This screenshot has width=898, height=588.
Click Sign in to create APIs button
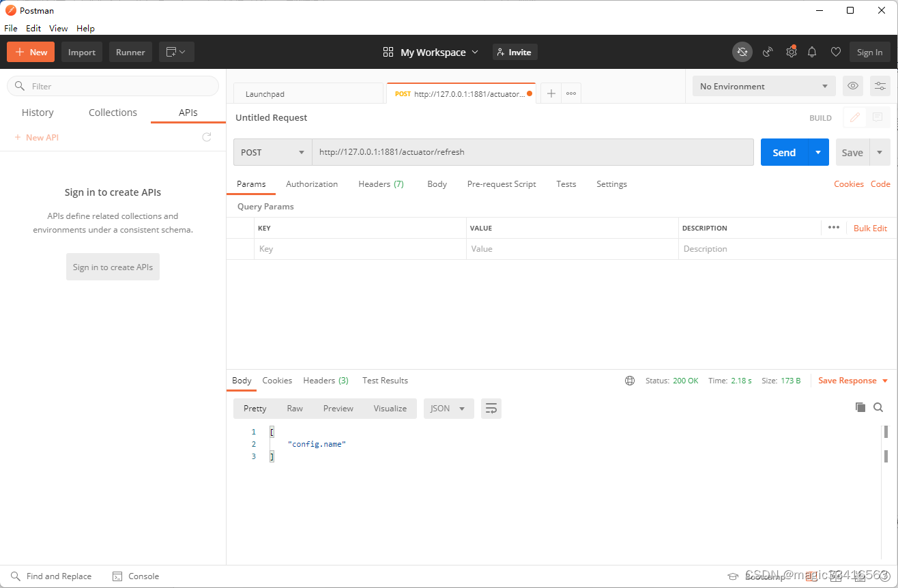[113, 267]
